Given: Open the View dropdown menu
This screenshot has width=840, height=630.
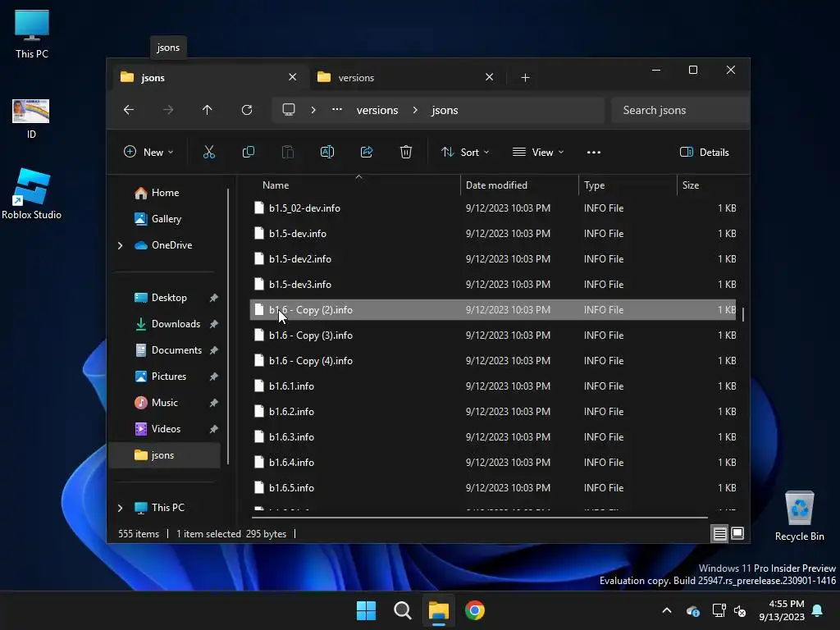Looking at the screenshot, I should coord(538,152).
